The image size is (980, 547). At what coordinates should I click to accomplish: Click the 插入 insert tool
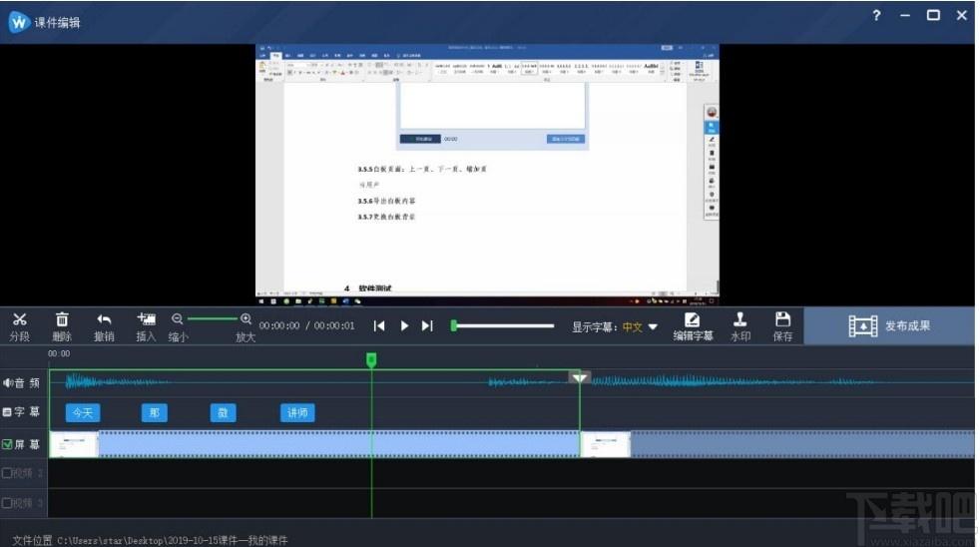pyautogui.click(x=147, y=327)
